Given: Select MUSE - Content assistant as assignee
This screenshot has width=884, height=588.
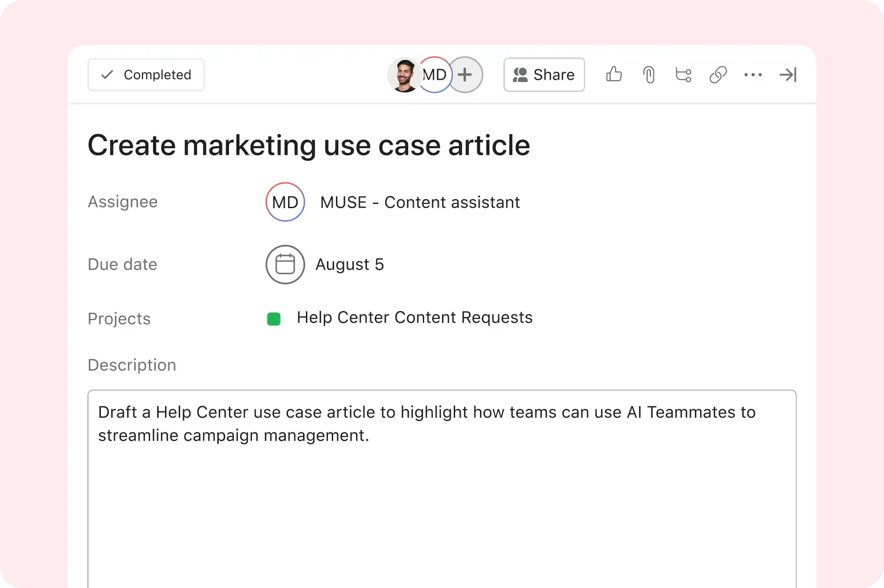Looking at the screenshot, I should [420, 202].
